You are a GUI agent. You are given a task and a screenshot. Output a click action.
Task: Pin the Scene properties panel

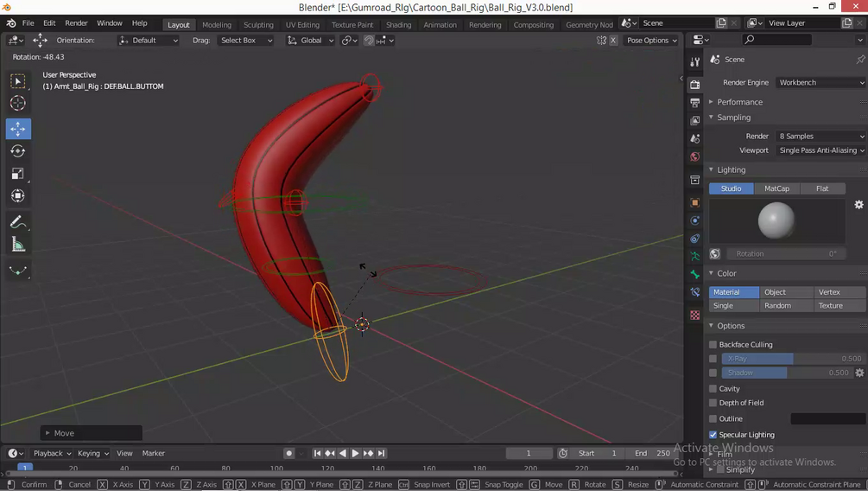(x=860, y=60)
